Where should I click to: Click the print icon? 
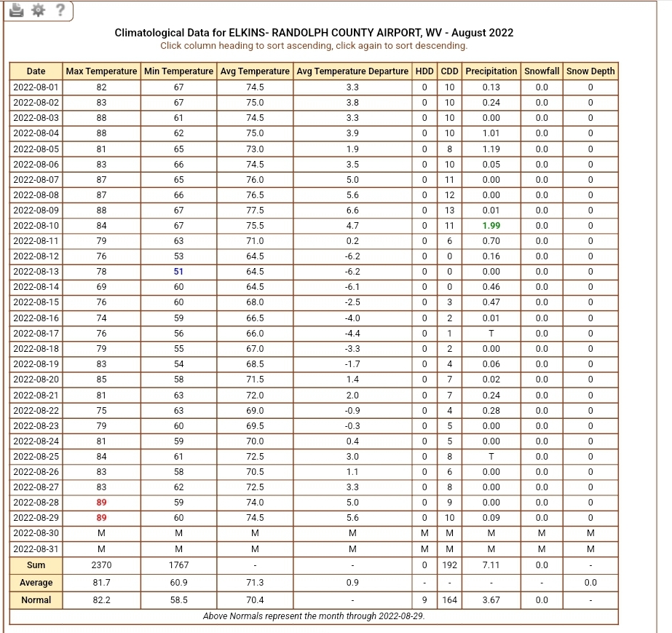16,9
